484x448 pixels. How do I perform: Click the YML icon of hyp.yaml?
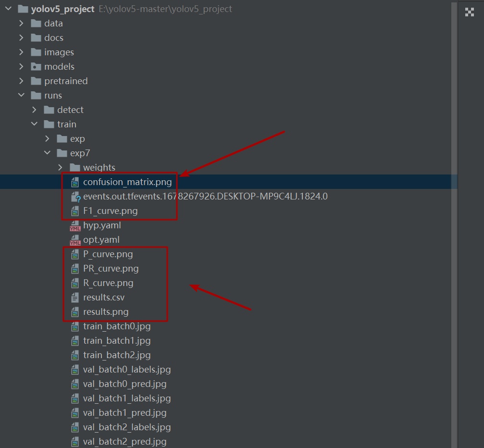[x=75, y=226]
